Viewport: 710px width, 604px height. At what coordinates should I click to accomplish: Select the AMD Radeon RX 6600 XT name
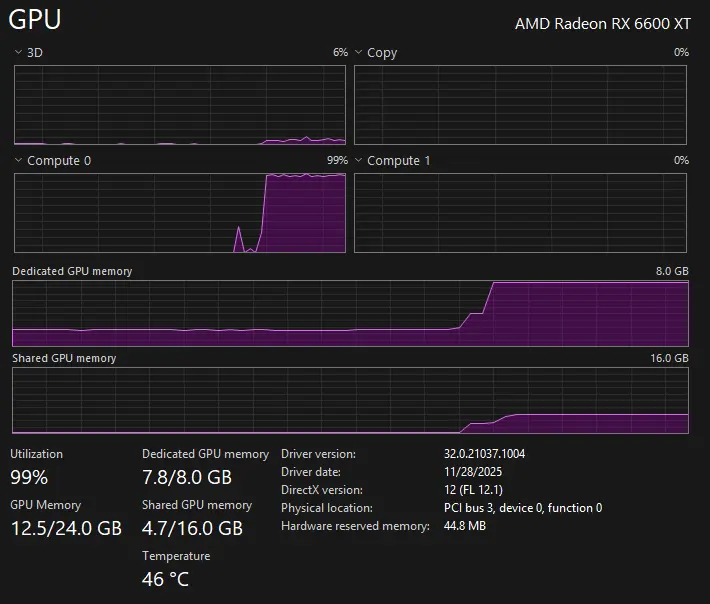[603, 24]
